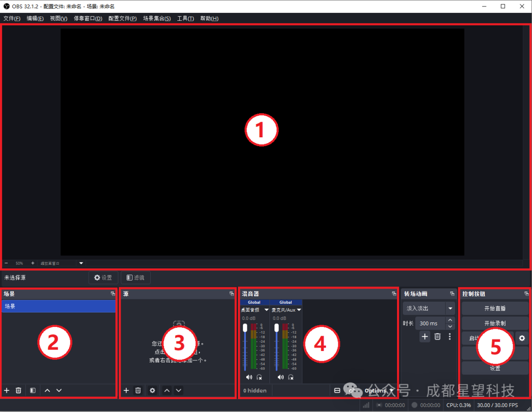Viewport: 532px width, 412px height.
Task: Increase transition duration with up arrow
Action: 450,320
